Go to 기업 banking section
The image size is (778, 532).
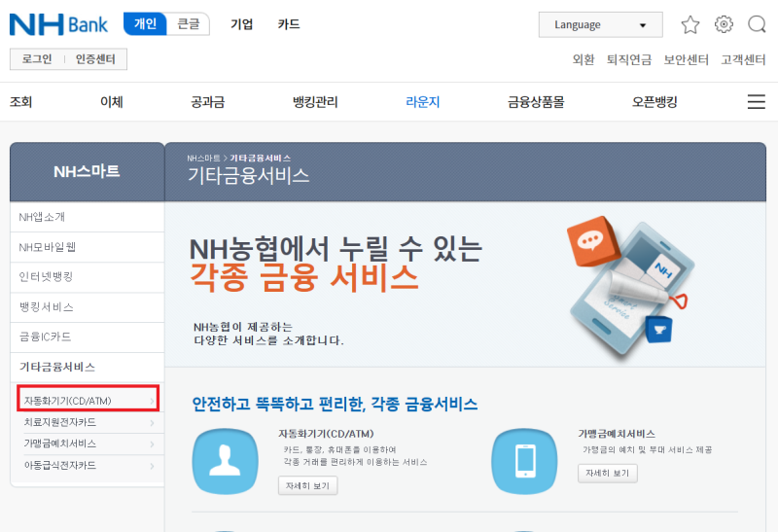241,24
